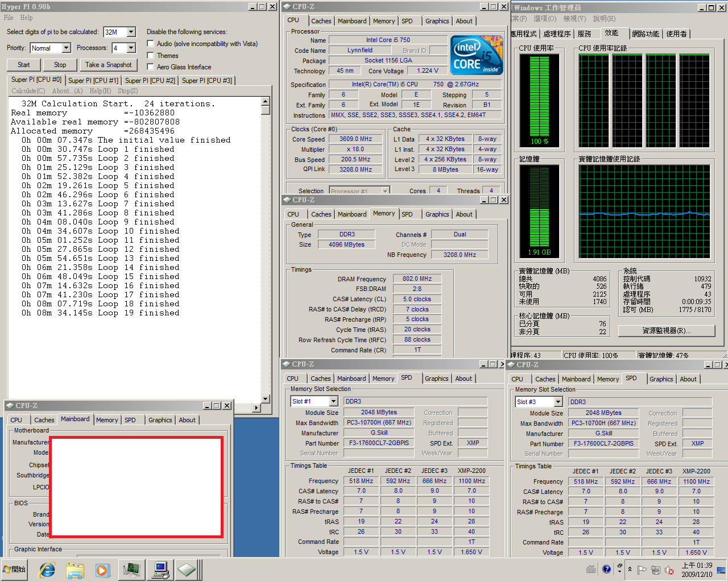Open the Priority Normal dropdown

(x=67, y=48)
